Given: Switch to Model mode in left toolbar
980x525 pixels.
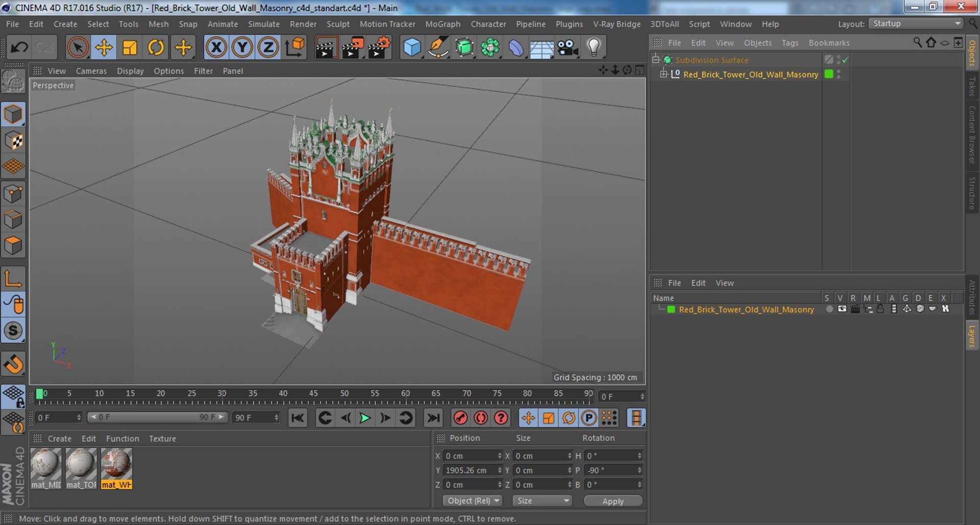Looking at the screenshot, I should click(13, 114).
